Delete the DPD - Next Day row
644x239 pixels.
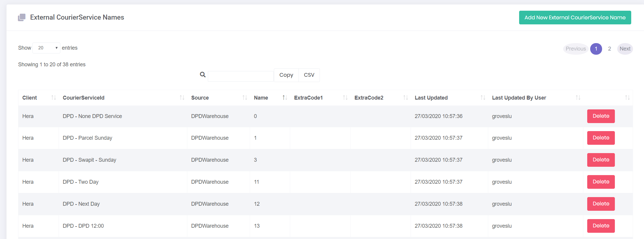click(x=601, y=204)
